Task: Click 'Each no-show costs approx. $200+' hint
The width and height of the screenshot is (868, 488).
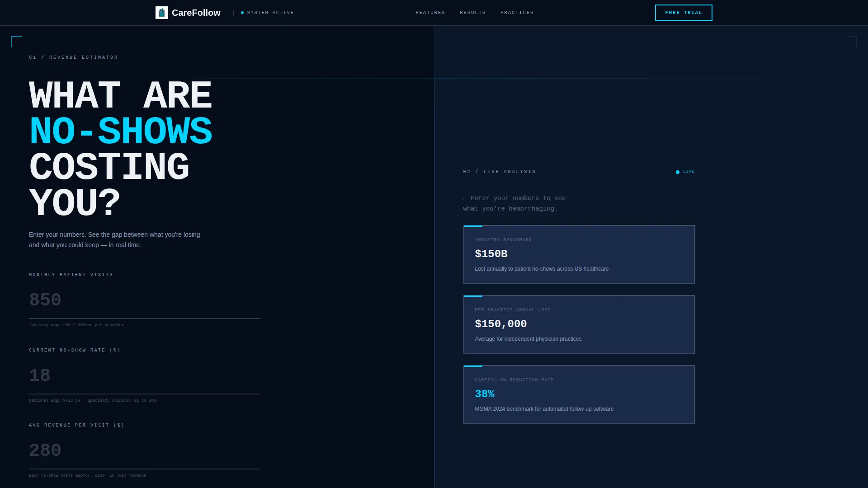Action: 87,475
